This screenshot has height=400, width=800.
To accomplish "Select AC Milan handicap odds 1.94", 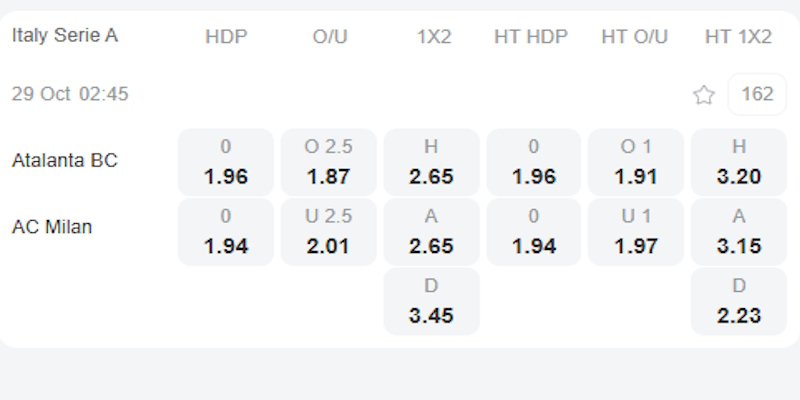I will pos(225,232).
